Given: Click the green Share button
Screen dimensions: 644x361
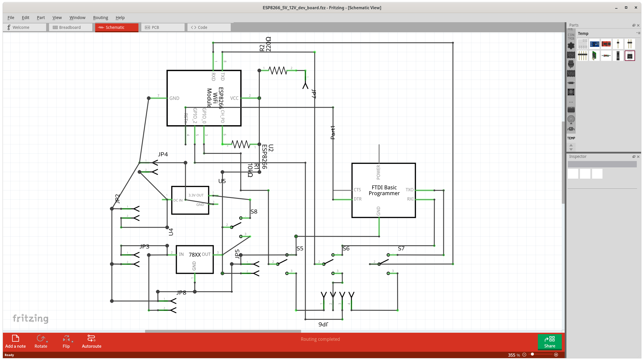Looking at the screenshot, I should point(549,342).
